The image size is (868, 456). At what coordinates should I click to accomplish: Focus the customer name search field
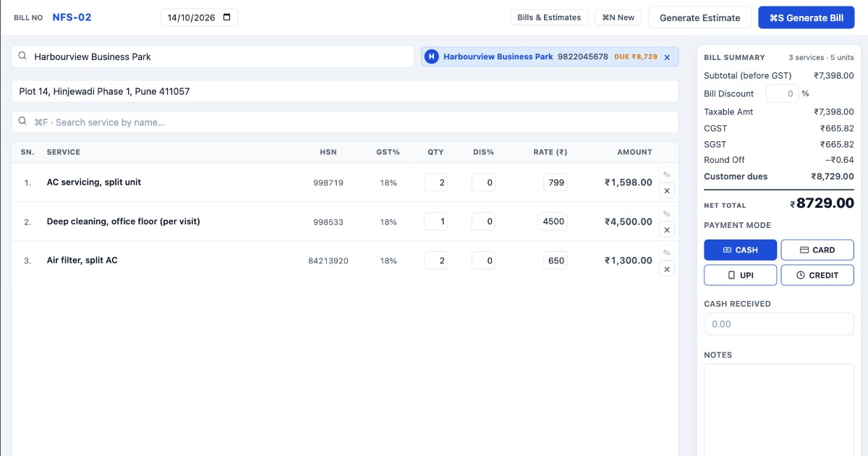tap(213, 56)
